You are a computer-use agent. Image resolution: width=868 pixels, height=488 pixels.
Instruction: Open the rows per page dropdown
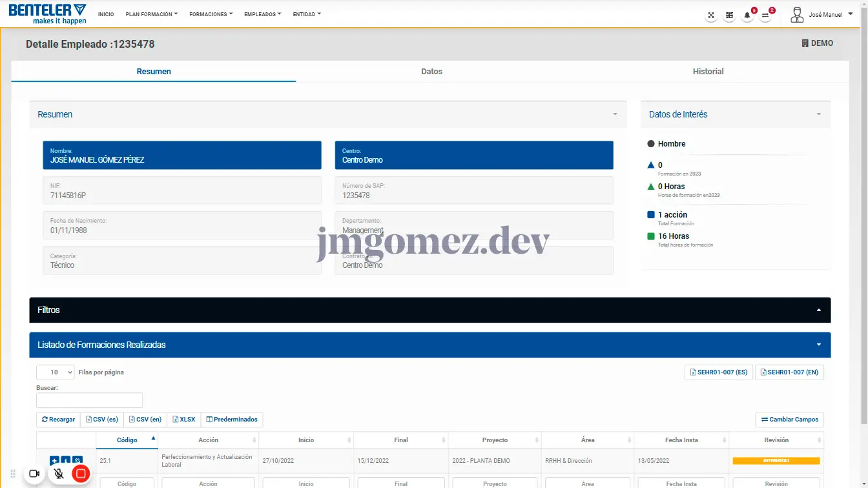pyautogui.click(x=55, y=372)
